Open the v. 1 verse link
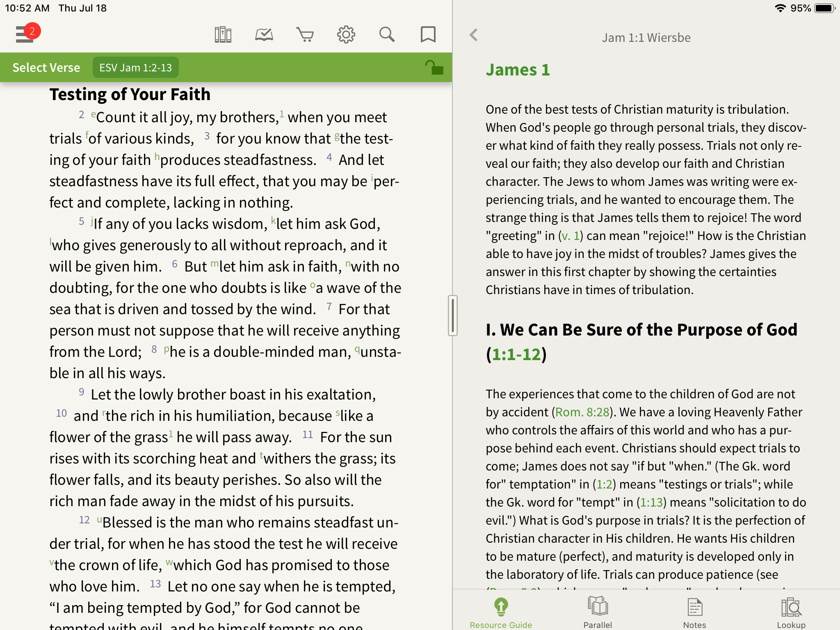This screenshot has width=840, height=630. (571, 236)
